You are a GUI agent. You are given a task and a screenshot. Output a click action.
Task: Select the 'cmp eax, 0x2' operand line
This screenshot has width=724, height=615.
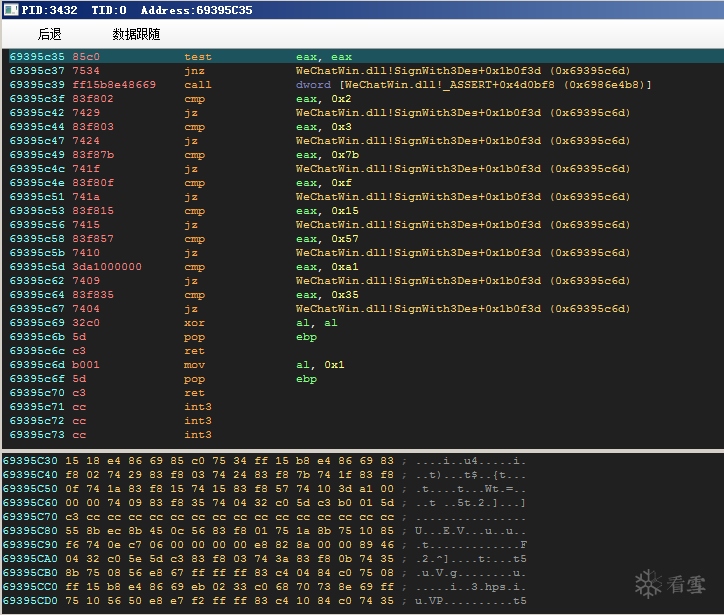pos(323,99)
